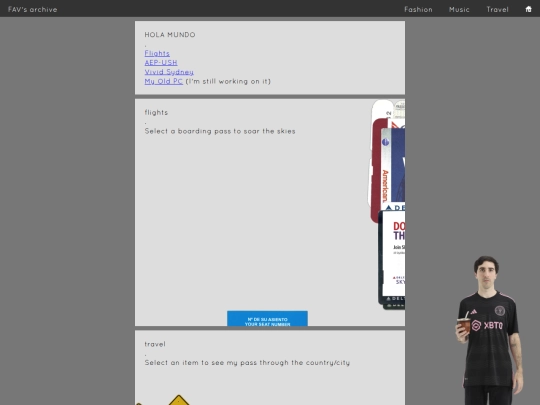Select the Delta SkyMiles boarding pass

coord(392,258)
